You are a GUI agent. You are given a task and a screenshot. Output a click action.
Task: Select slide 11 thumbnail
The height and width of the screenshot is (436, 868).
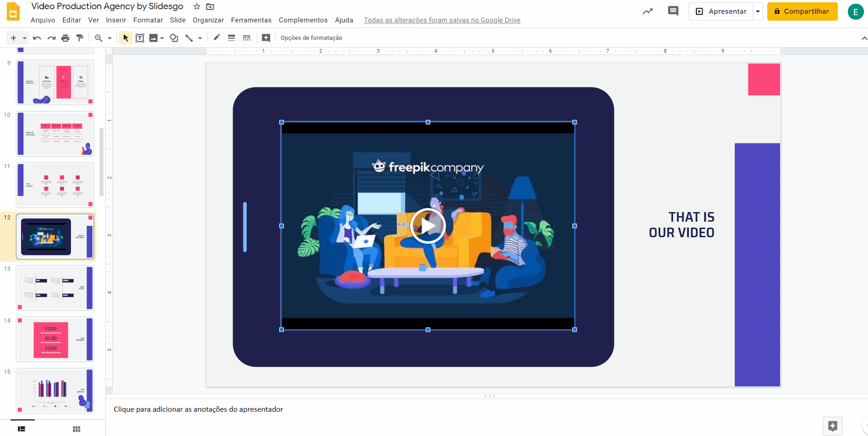tap(55, 185)
